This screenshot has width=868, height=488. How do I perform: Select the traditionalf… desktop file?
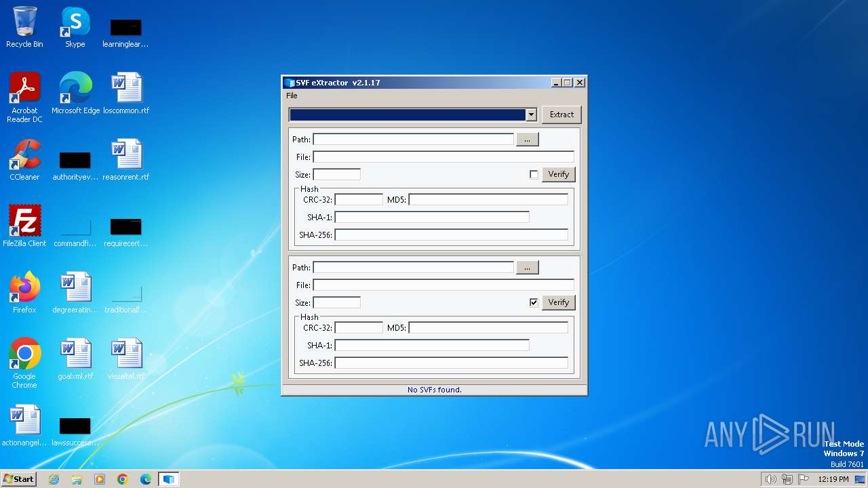tap(126, 299)
